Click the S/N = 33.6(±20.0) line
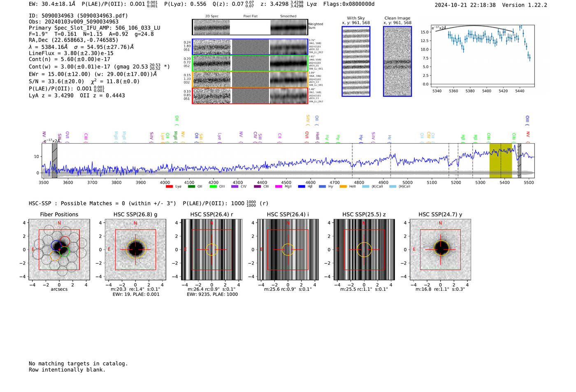576x392 pixels. (84, 81)
